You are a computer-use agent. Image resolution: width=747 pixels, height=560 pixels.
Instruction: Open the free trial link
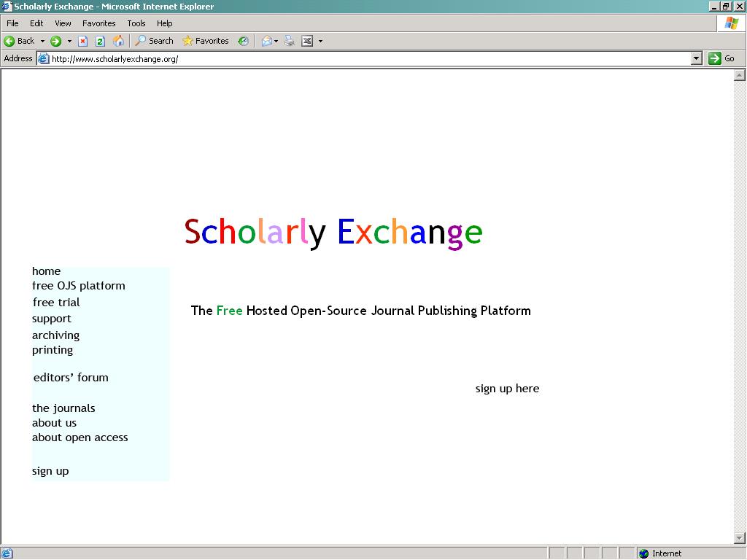pos(56,303)
